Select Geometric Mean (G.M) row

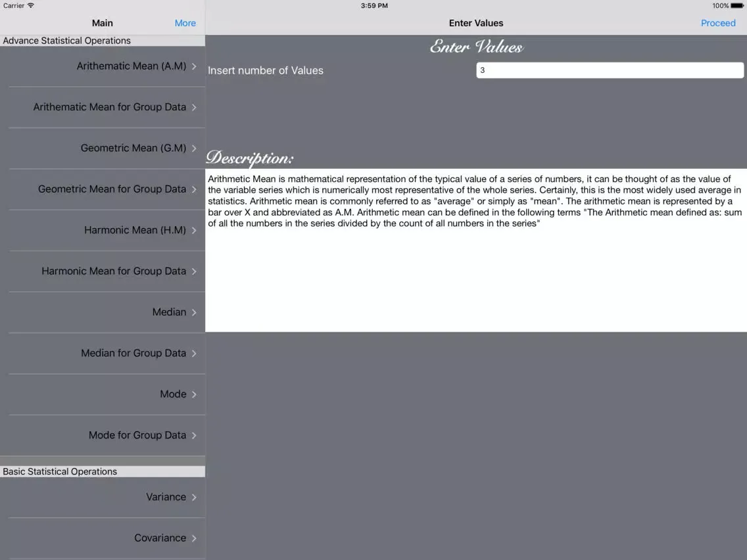coord(103,148)
